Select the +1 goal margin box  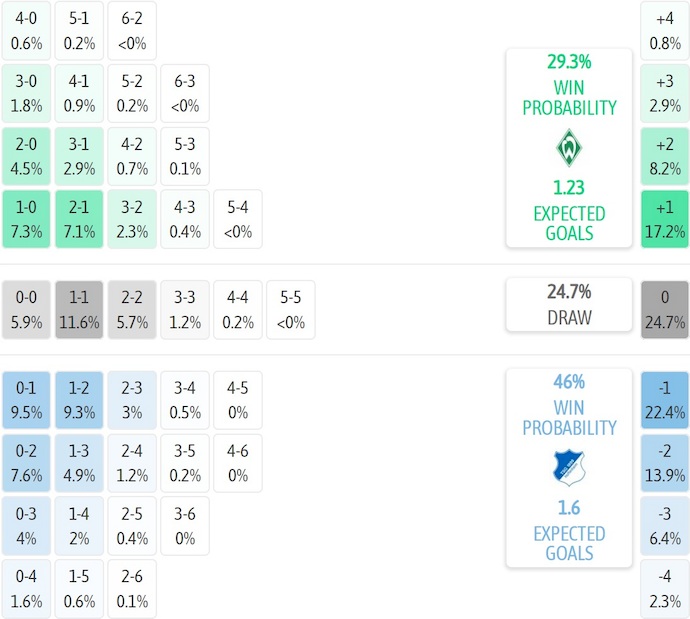pyautogui.click(x=665, y=219)
